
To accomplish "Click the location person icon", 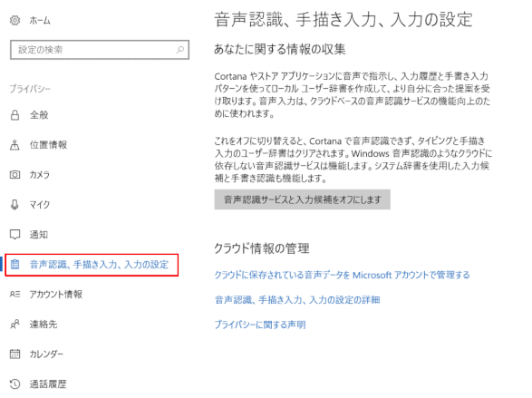I will click(15, 145).
